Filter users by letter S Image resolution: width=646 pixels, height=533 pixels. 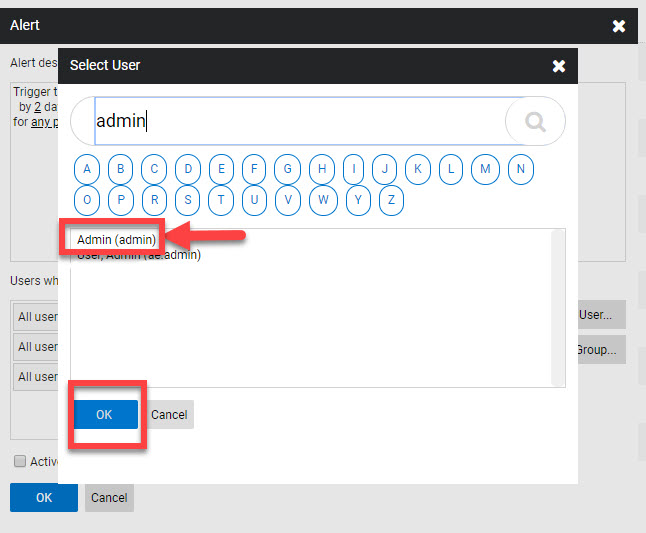click(187, 200)
